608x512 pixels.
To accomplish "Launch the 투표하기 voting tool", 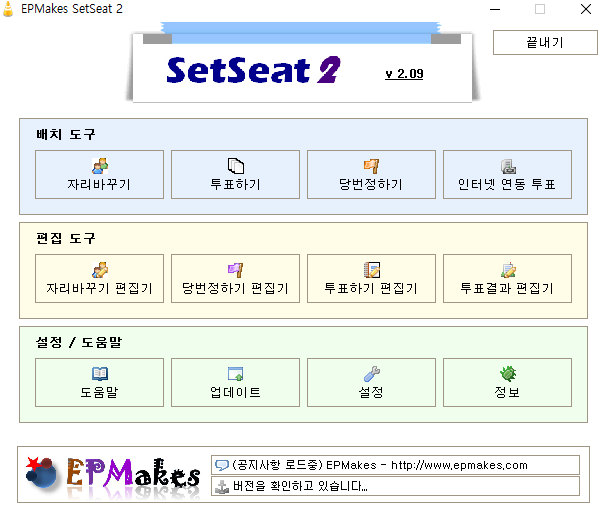I will [235, 175].
